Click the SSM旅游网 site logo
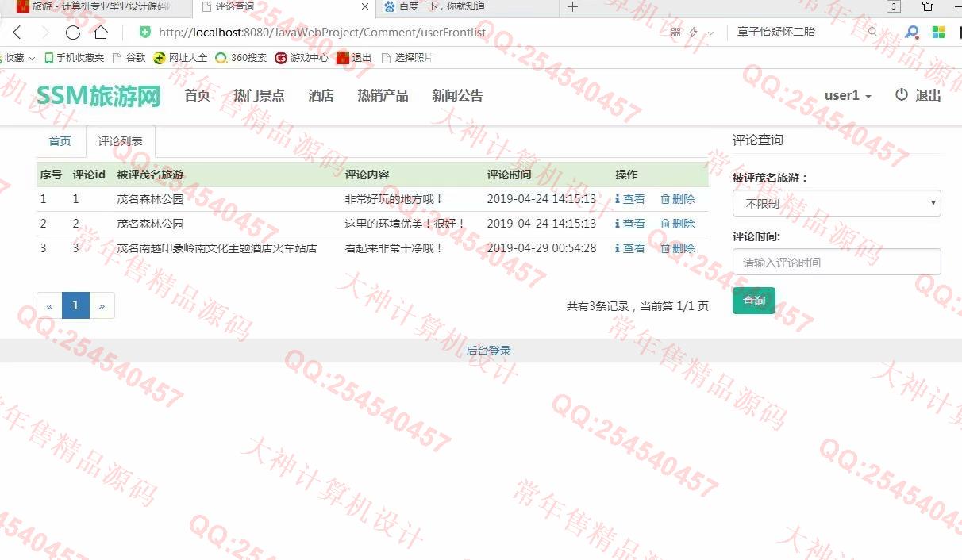Viewport: 962px width, 560px height. point(98,96)
